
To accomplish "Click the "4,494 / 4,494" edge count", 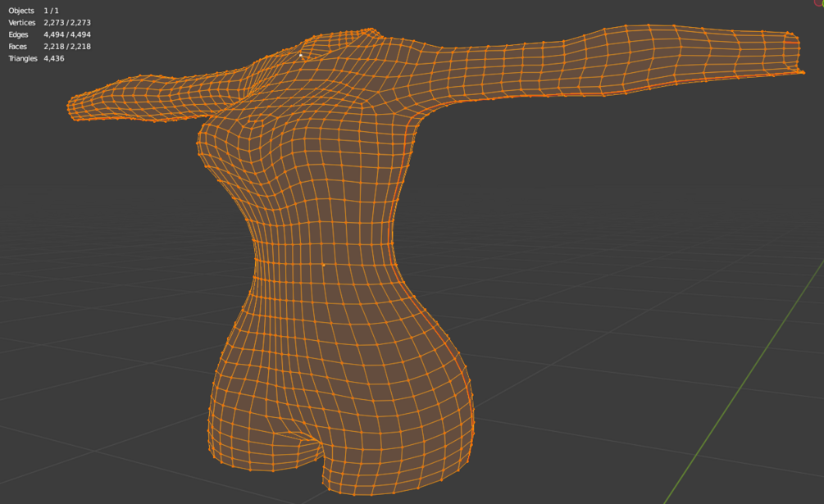I will point(67,34).
